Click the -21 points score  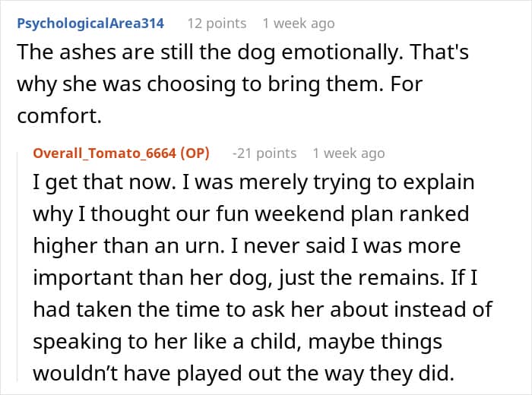tap(264, 153)
